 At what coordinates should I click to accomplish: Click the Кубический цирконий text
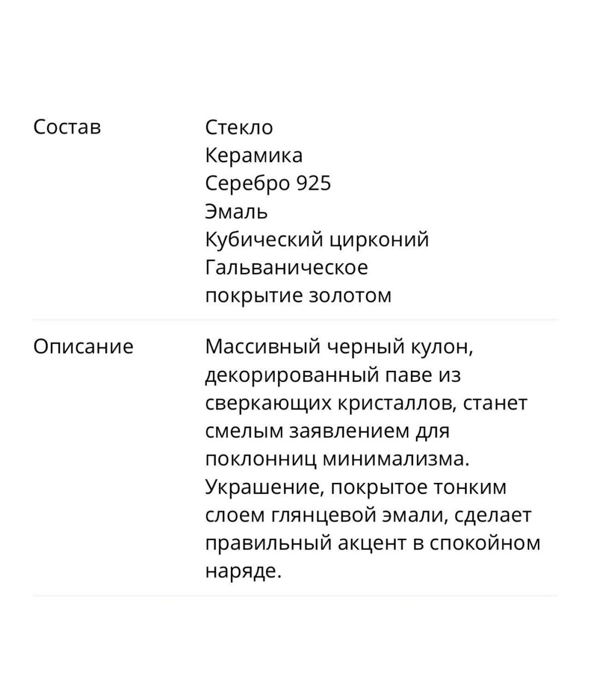coord(317,240)
